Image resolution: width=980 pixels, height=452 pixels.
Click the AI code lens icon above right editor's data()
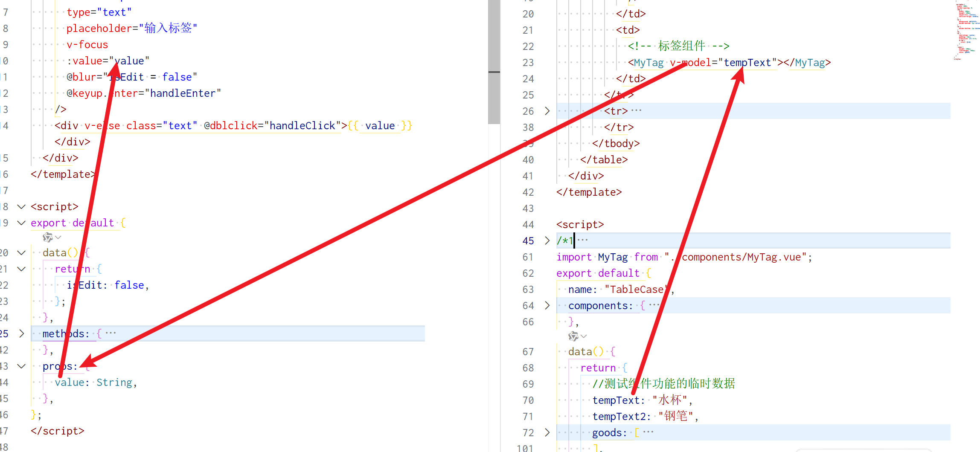tap(573, 336)
